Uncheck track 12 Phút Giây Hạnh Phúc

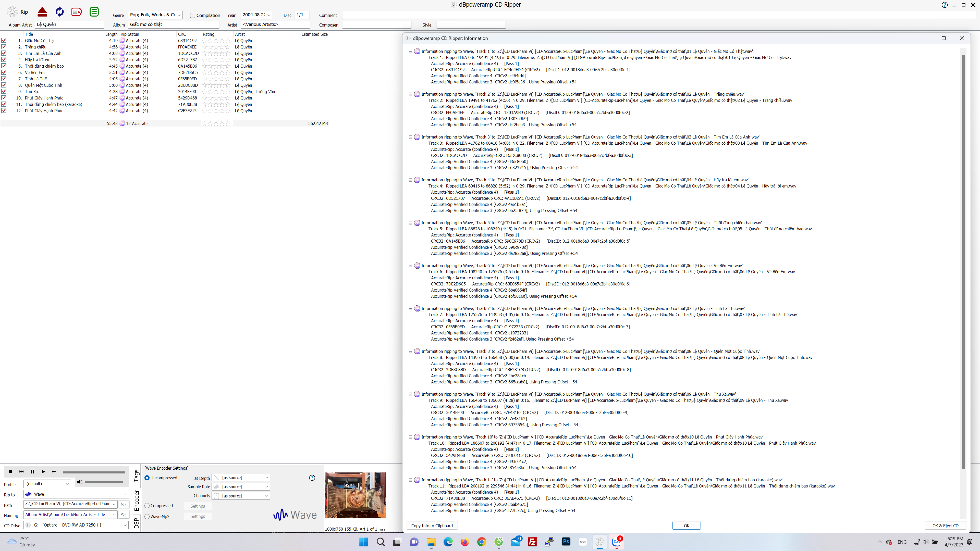[x=4, y=111]
